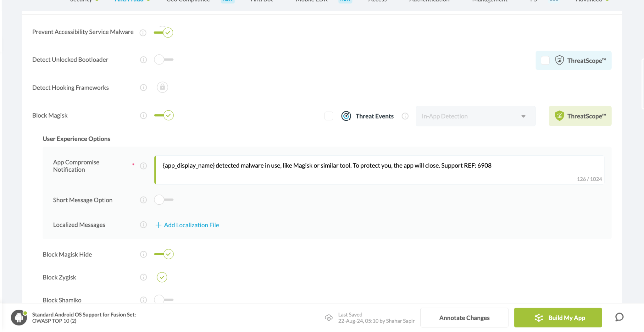644x332 pixels.
Task: Tick the ThreatScope checkbox near Unlocked Bootloader
Action: (545, 60)
